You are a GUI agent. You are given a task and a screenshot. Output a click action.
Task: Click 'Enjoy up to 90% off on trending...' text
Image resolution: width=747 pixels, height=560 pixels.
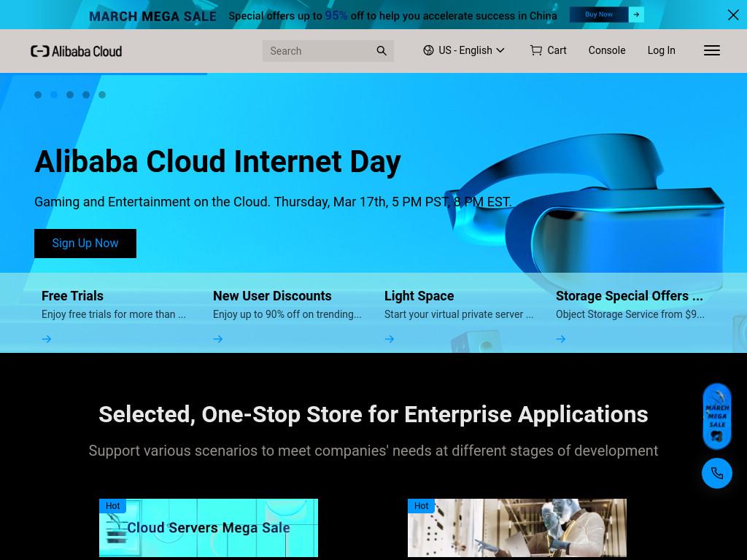click(x=287, y=314)
